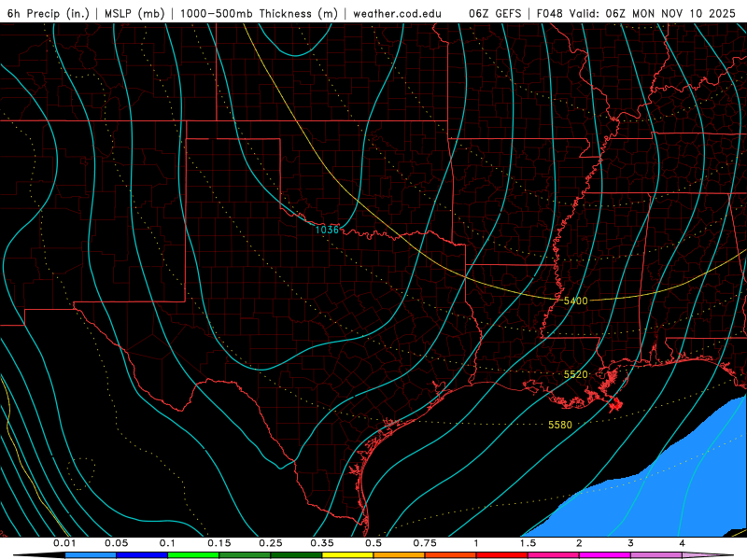Click the 0.75 legend value

click(425, 543)
